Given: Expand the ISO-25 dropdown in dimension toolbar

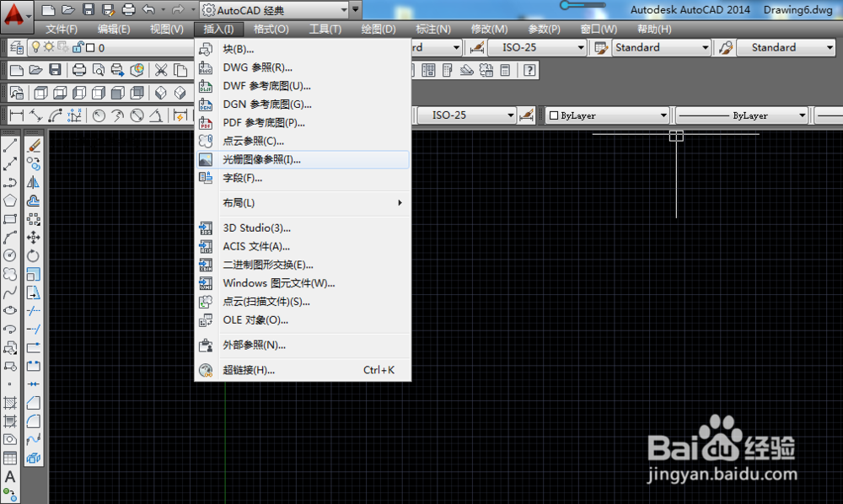Looking at the screenshot, I should click(511, 115).
